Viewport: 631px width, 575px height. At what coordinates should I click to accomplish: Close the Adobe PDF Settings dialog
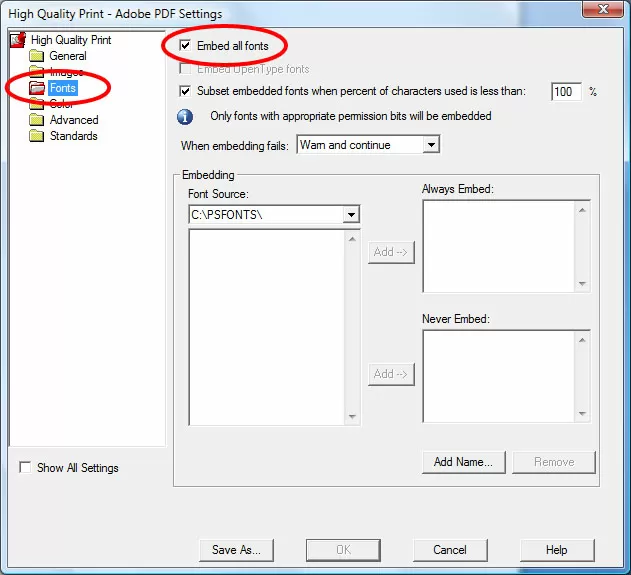[x=602, y=9]
